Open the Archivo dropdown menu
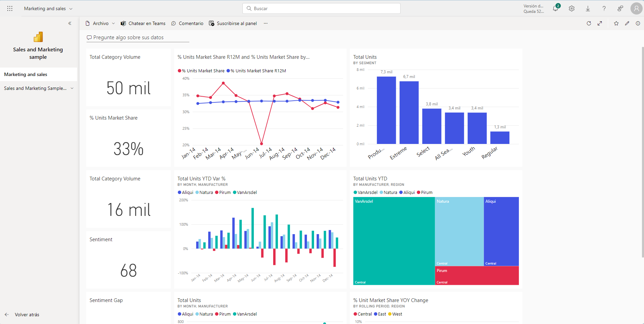The width and height of the screenshot is (644, 324). (x=101, y=23)
